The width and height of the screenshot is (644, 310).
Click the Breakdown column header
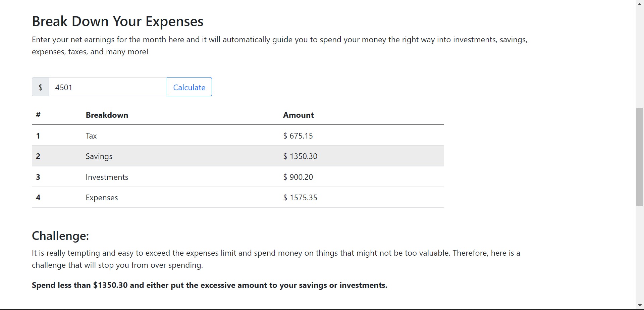[x=107, y=115]
